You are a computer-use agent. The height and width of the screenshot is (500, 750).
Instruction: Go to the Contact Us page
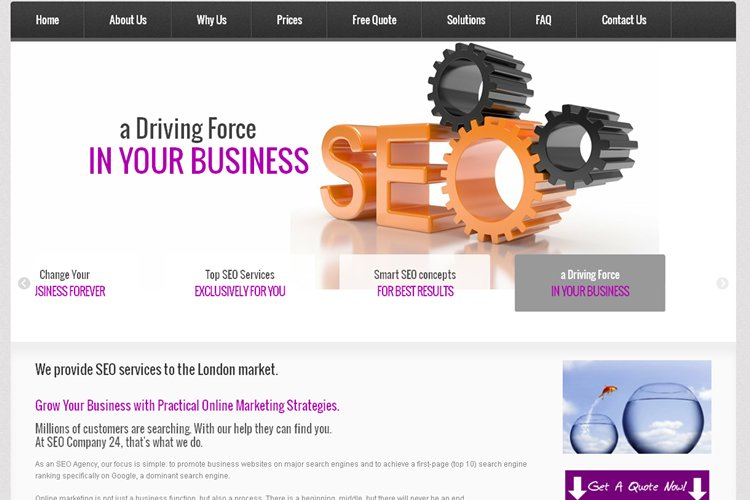(x=624, y=20)
